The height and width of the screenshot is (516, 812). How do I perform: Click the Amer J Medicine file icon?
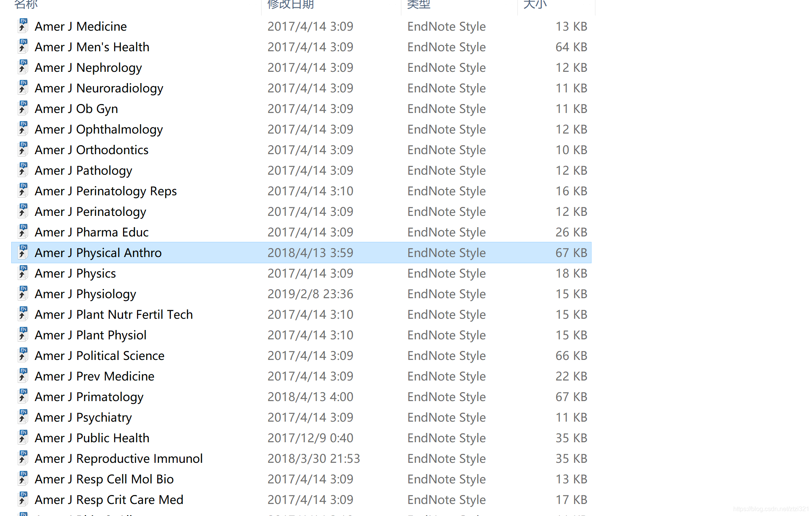pyautogui.click(x=23, y=26)
